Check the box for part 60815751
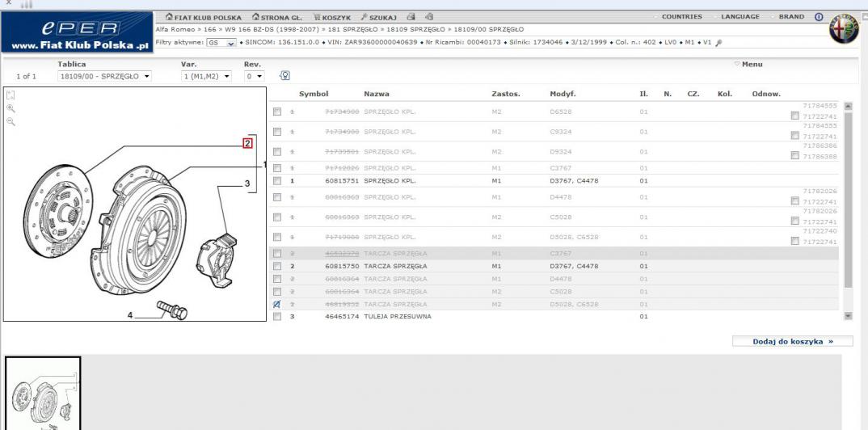The height and width of the screenshot is (430, 868). coord(277,180)
